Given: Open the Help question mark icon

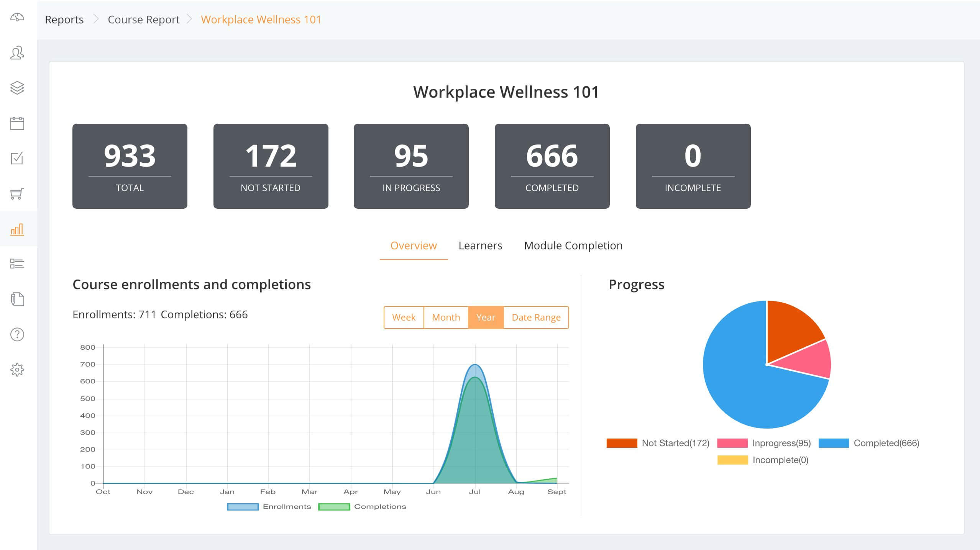Looking at the screenshot, I should [17, 334].
